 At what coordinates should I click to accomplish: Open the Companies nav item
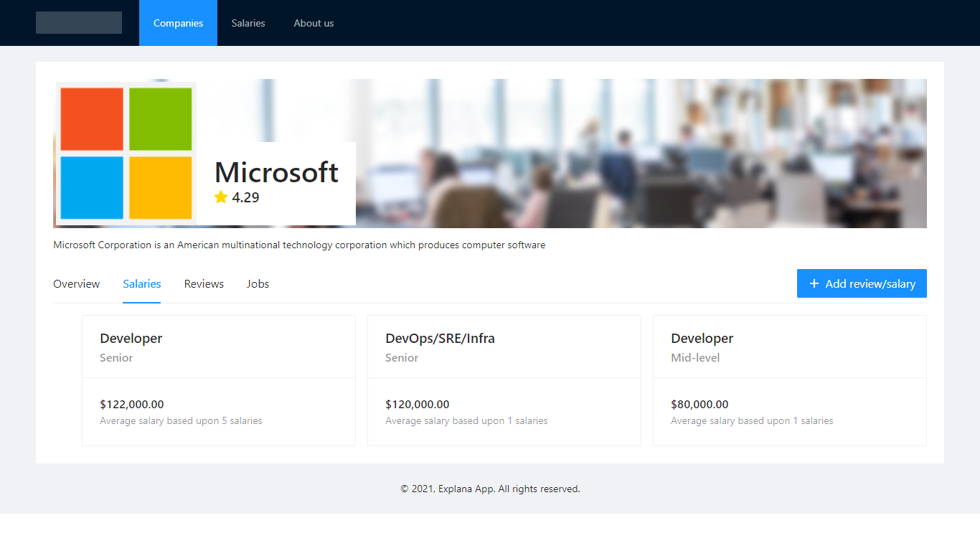pyautogui.click(x=178, y=23)
